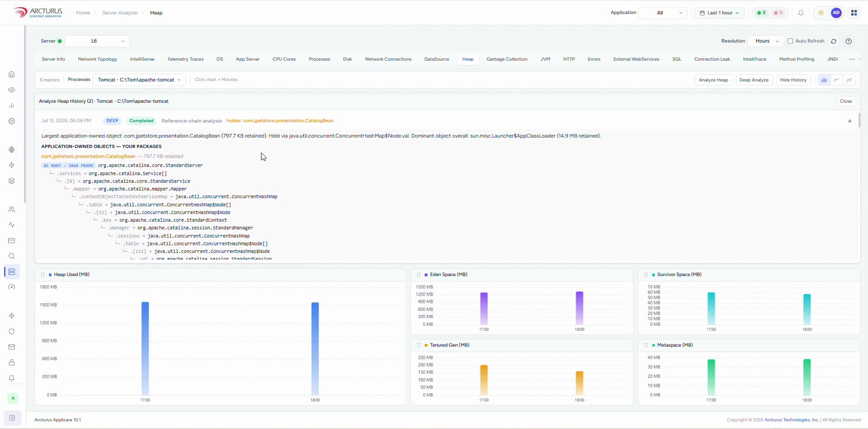Viewport: 868px width, 429px height.
Task: Close the Analyze Heap History panel
Action: point(846,101)
